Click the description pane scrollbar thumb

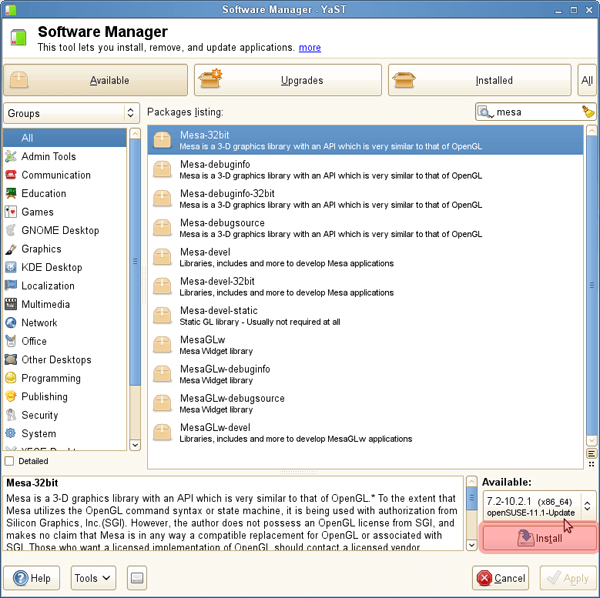(x=472, y=498)
